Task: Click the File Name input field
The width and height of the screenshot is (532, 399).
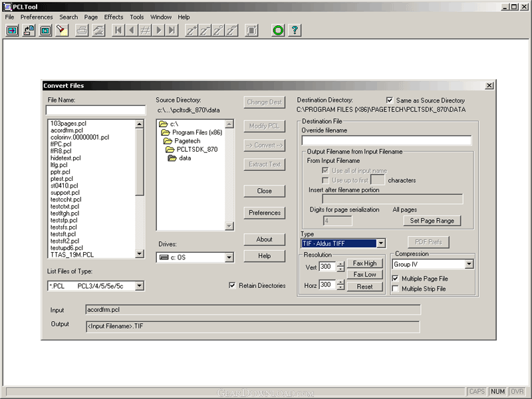Action: [96, 110]
